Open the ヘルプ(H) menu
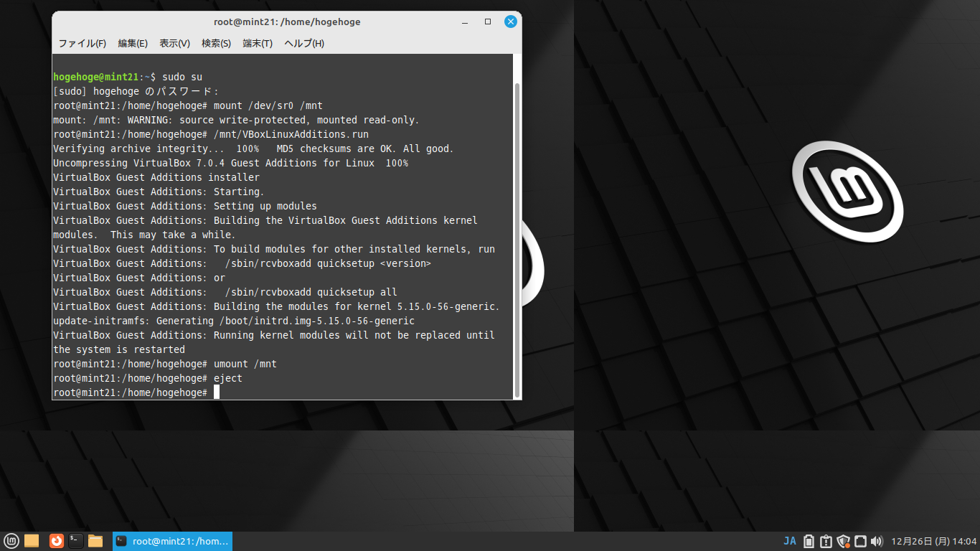980x551 pixels. pos(304,43)
